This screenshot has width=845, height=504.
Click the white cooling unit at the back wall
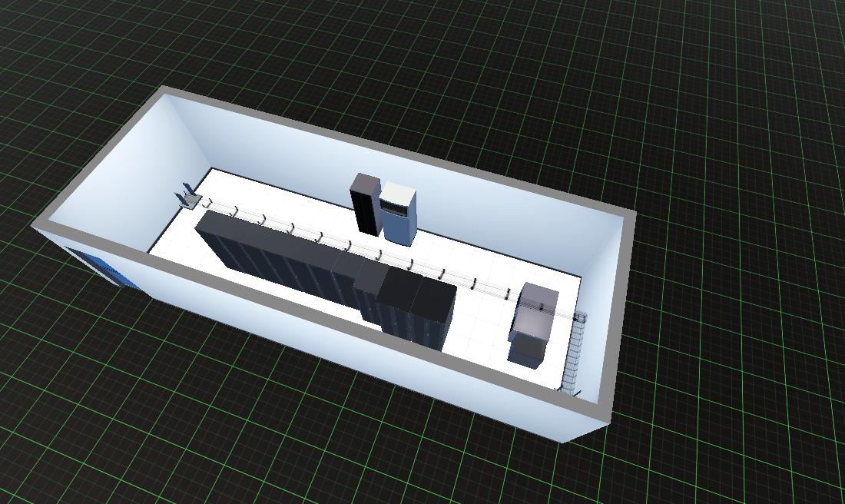(399, 214)
